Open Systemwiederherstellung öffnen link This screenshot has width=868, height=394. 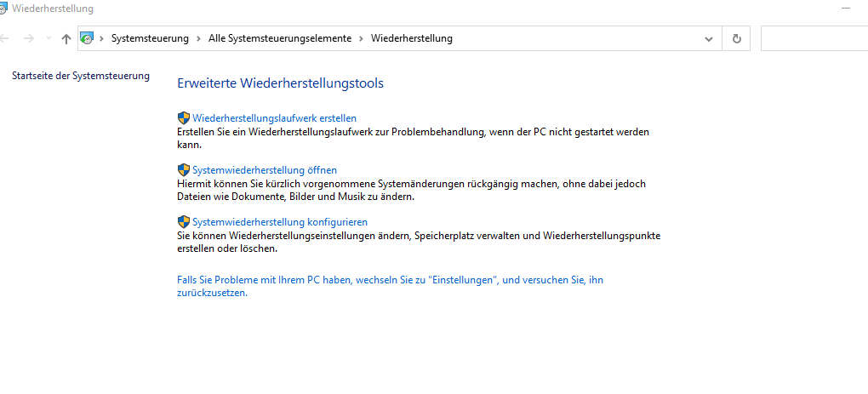265,170
